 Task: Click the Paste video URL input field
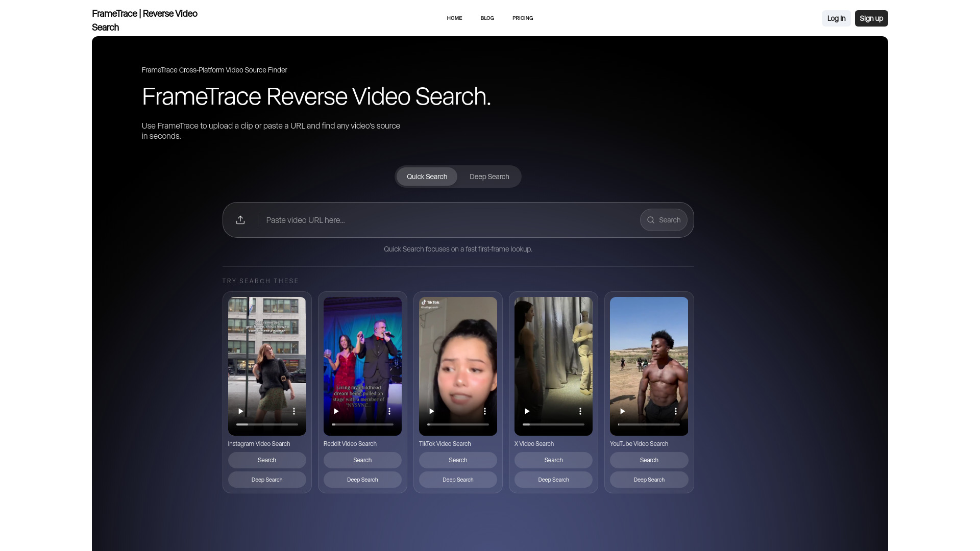pos(434,220)
